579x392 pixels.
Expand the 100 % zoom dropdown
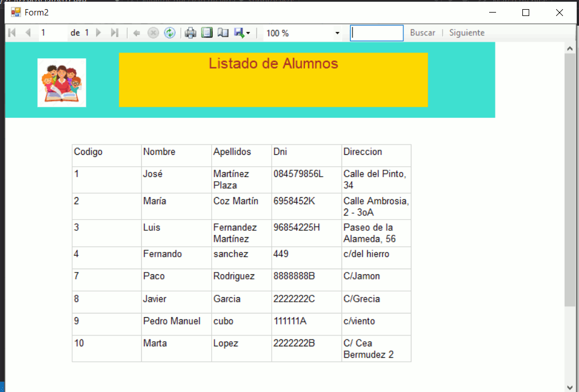pyautogui.click(x=337, y=33)
